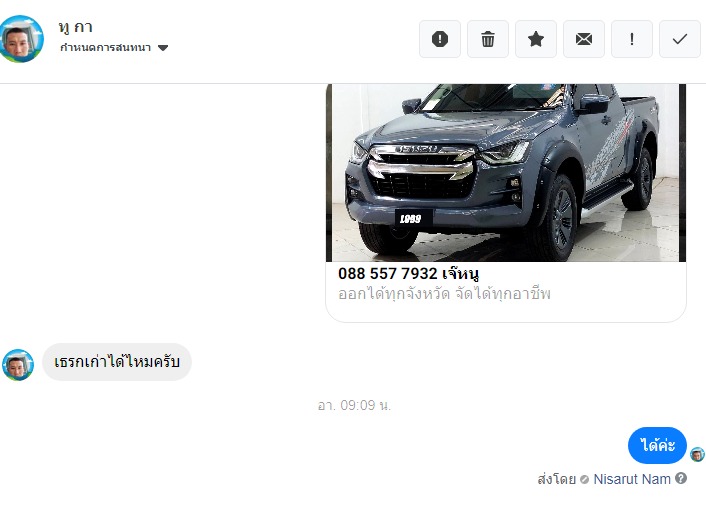Open the Isuzu pickup truck image
The height and width of the screenshot is (521, 706).
[x=506, y=172]
